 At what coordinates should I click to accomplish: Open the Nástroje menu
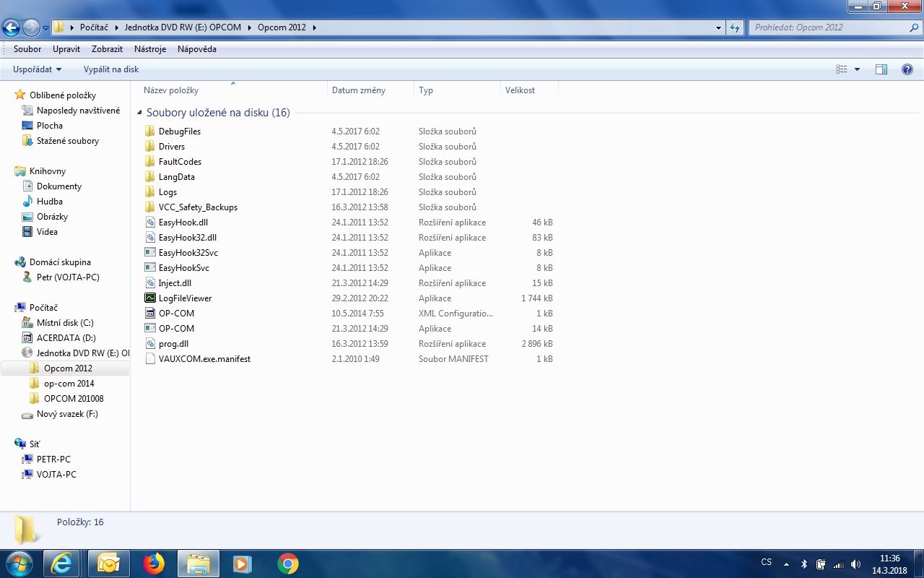[x=150, y=49]
